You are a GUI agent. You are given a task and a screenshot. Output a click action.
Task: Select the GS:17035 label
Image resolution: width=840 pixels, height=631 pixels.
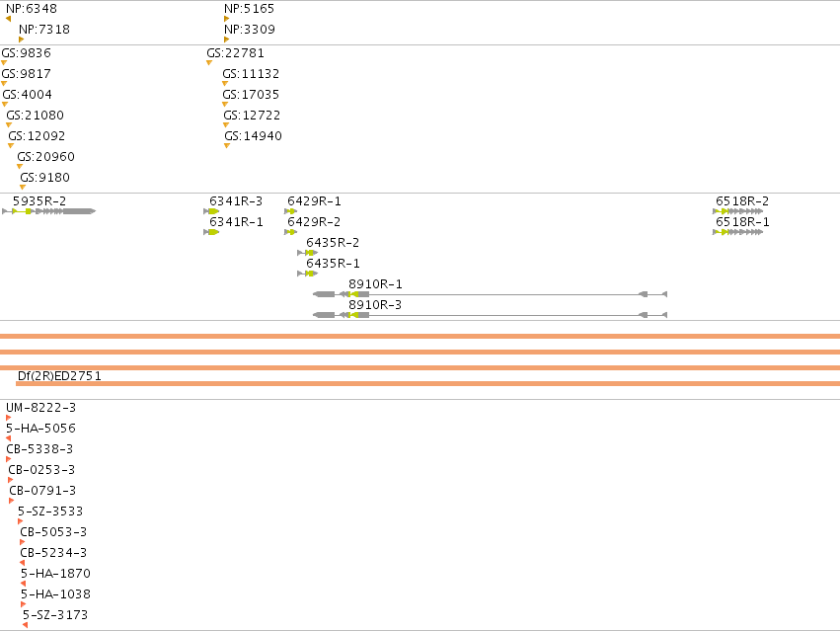click(x=251, y=95)
